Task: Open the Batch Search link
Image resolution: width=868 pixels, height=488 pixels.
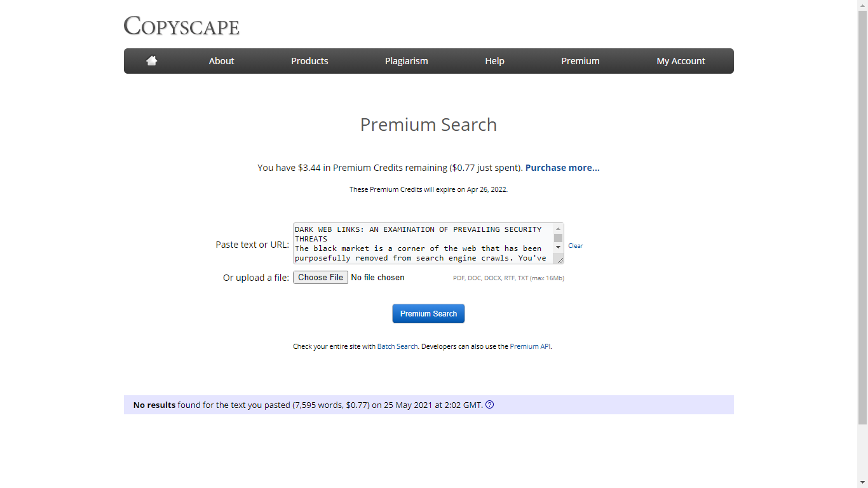Action: [397, 347]
